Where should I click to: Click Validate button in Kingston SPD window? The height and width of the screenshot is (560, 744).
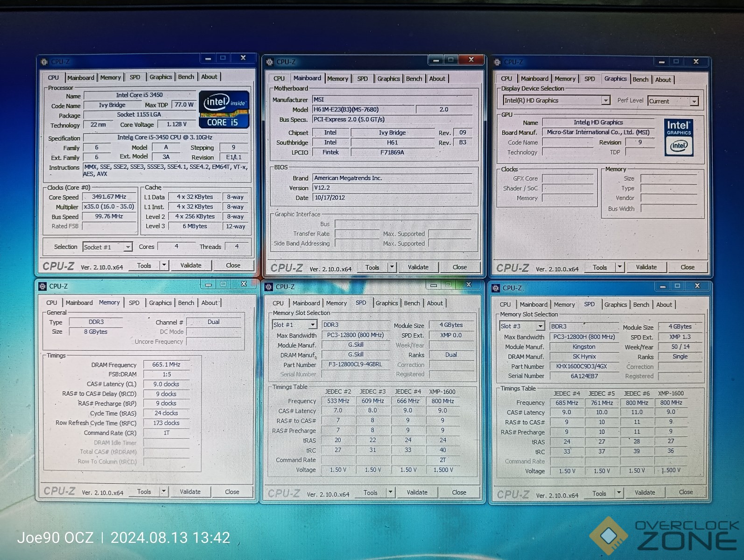645,492
